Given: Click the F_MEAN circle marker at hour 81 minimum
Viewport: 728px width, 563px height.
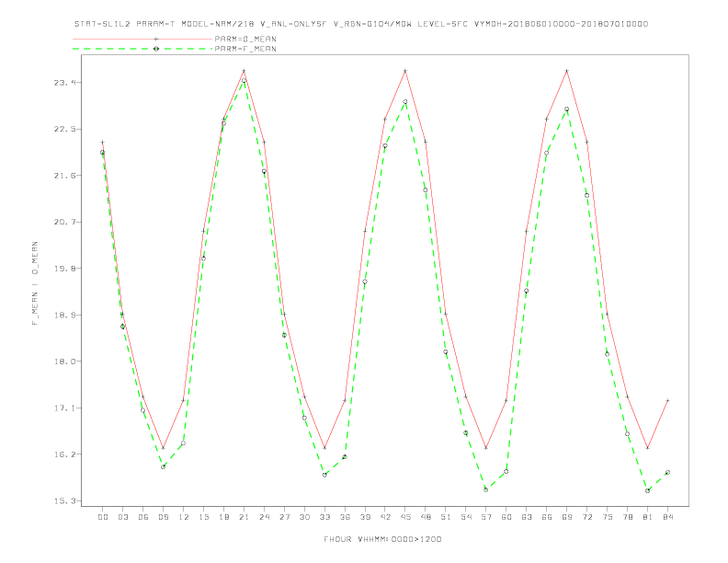Looking at the screenshot, I should pyautogui.click(x=648, y=490).
